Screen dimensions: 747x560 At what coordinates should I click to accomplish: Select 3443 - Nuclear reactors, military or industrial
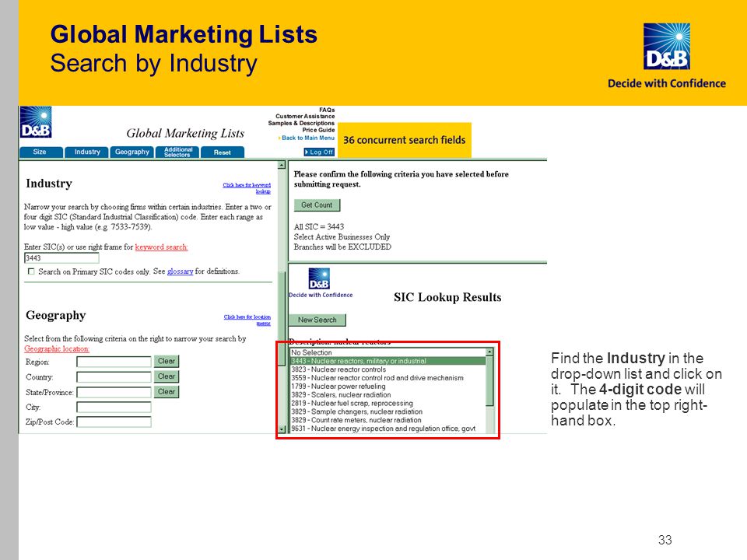coord(388,361)
